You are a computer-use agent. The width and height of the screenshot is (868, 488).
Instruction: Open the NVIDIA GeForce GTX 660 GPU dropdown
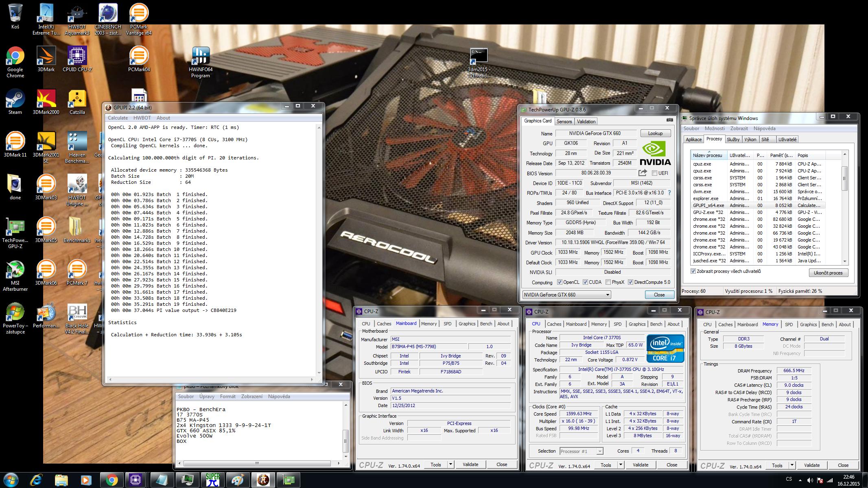pyautogui.click(x=566, y=295)
